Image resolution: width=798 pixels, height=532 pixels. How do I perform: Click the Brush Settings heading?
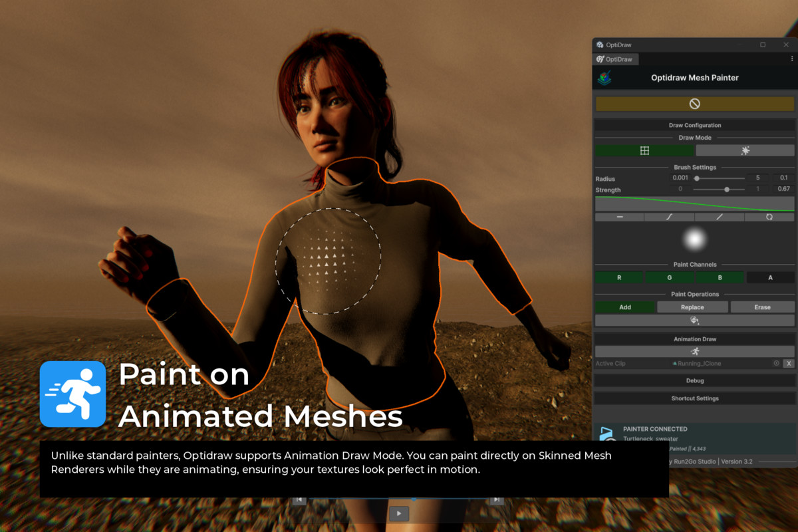(x=694, y=168)
